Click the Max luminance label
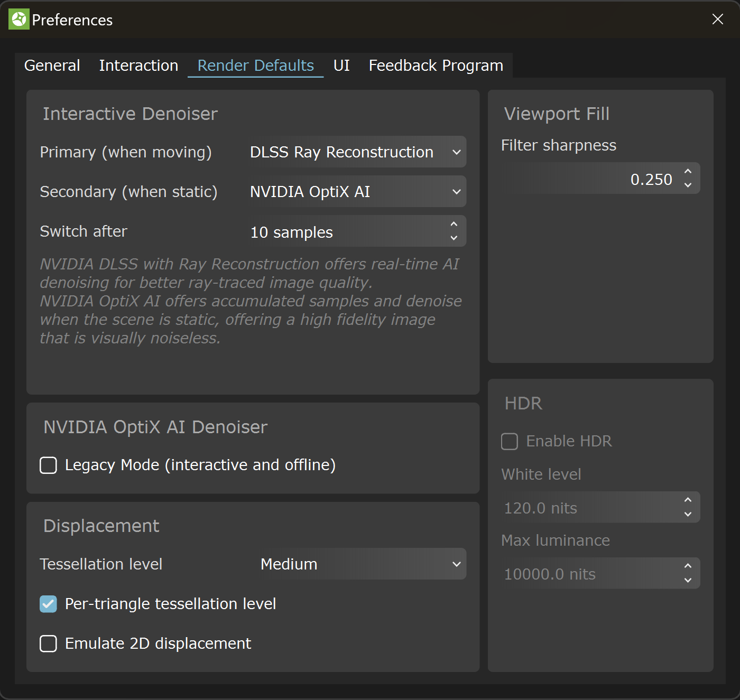The width and height of the screenshot is (740, 700). [556, 540]
